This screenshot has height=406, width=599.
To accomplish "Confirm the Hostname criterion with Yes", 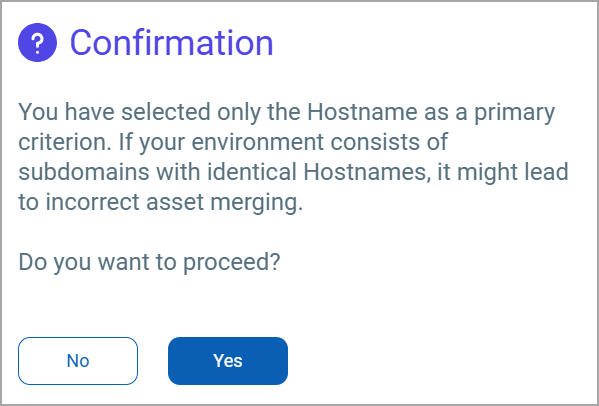I will coord(228,361).
